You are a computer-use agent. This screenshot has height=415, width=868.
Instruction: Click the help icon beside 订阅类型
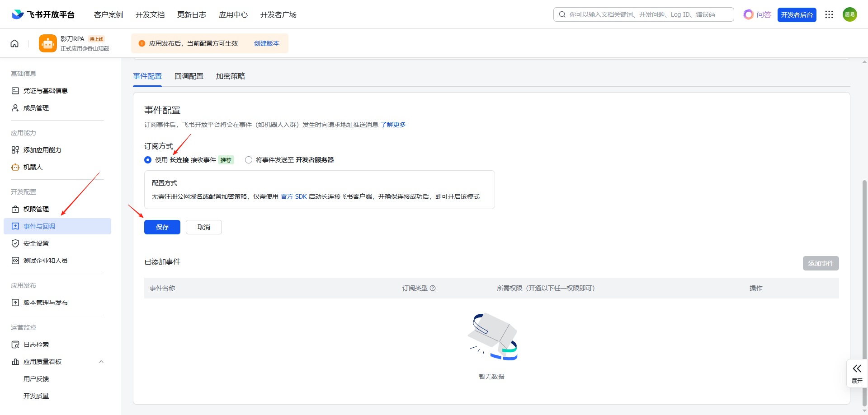433,288
